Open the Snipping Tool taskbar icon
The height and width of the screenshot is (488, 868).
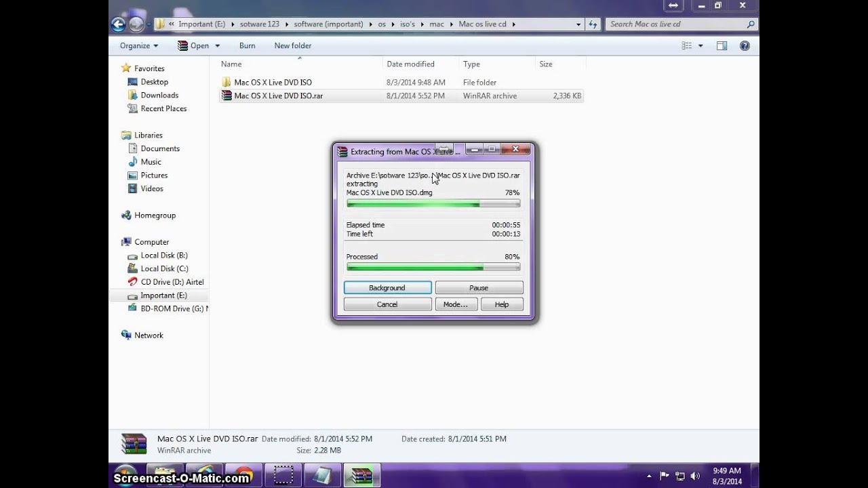pos(283,475)
